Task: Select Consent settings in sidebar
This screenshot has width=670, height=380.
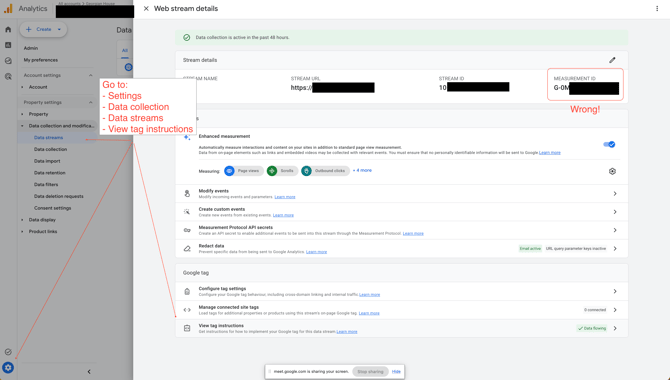Action: (x=53, y=208)
